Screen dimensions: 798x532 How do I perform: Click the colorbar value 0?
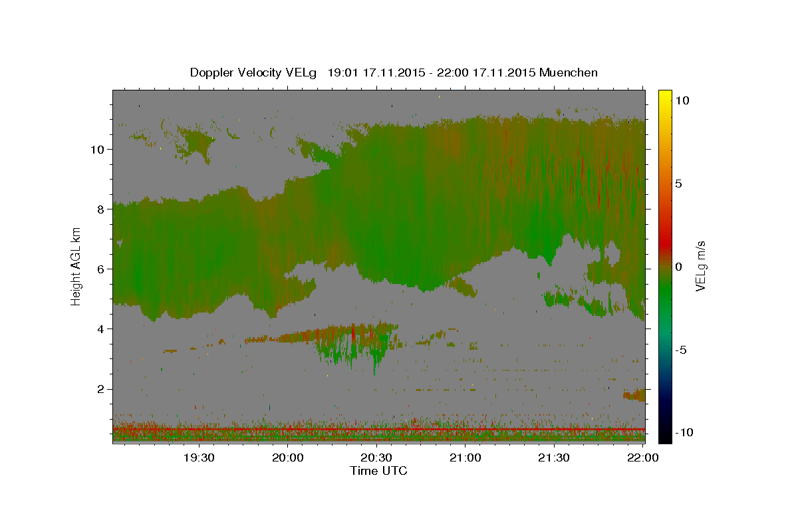(678, 266)
